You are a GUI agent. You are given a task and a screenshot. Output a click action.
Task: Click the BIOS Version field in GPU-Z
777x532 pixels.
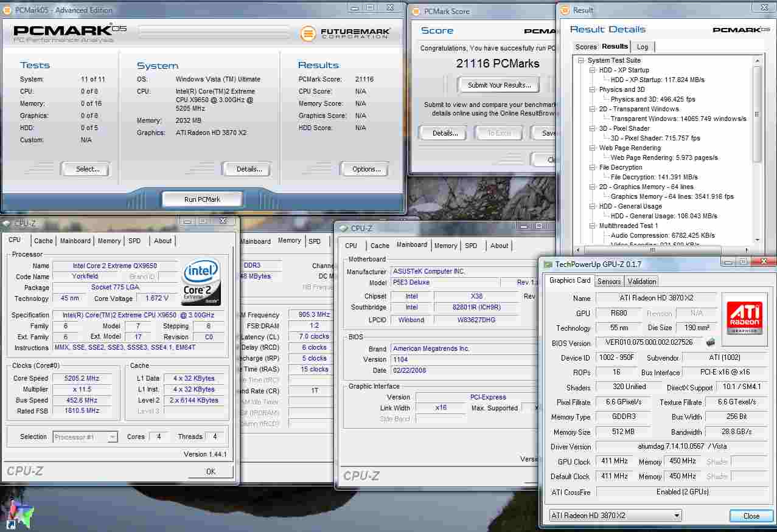[x=649, y=343]
